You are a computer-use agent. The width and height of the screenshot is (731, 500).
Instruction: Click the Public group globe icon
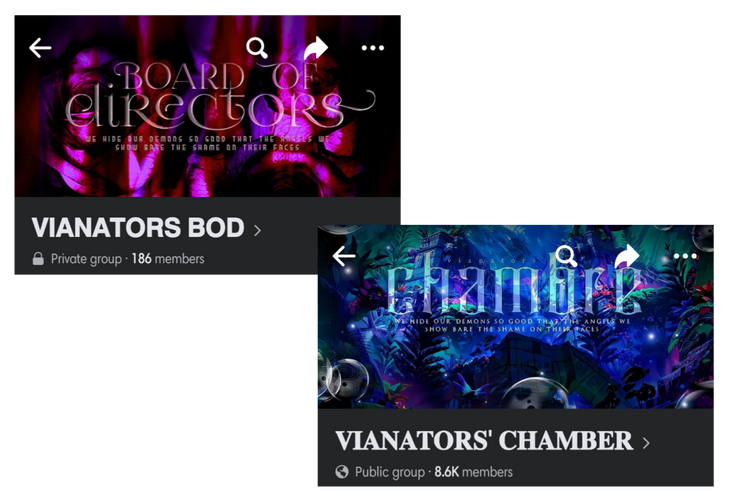(x=342, y=472)
